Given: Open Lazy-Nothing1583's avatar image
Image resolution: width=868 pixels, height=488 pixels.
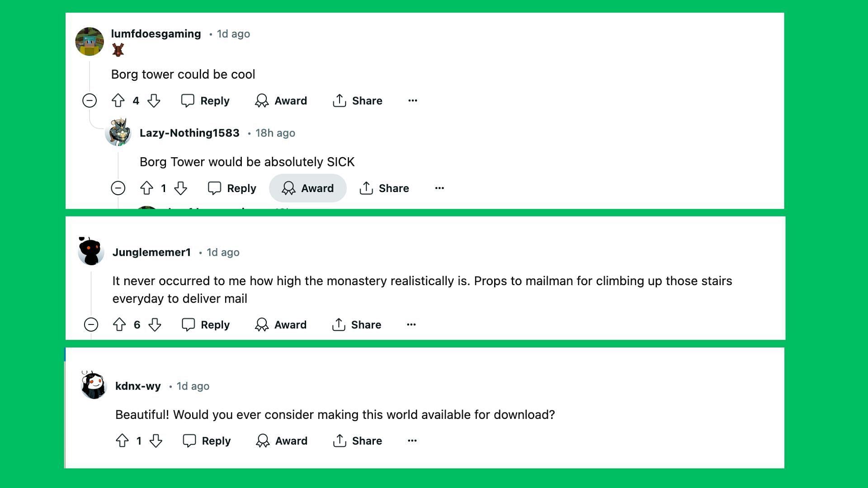Looking at the screenshot, I should (x=118, y=132).
